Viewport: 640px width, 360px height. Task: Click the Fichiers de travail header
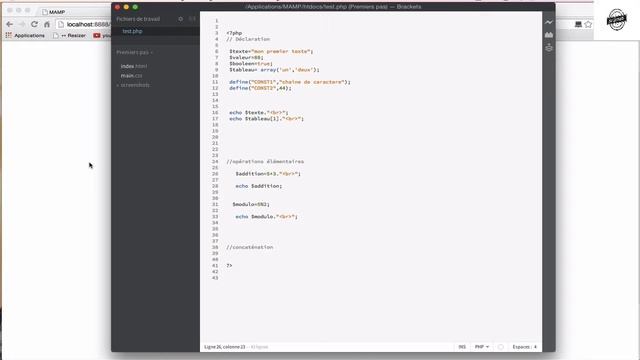pos(138,19)
